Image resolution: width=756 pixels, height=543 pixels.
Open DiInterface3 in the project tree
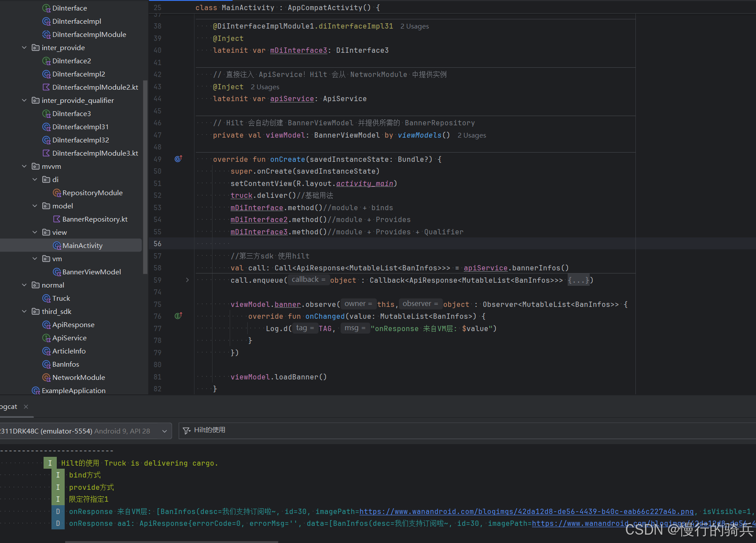(71, 113)
